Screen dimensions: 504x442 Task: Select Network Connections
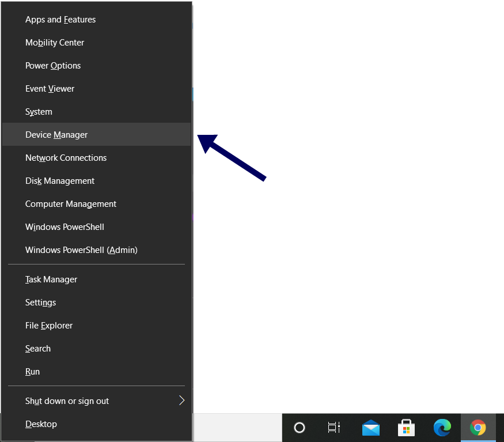(x=66, y=158)
